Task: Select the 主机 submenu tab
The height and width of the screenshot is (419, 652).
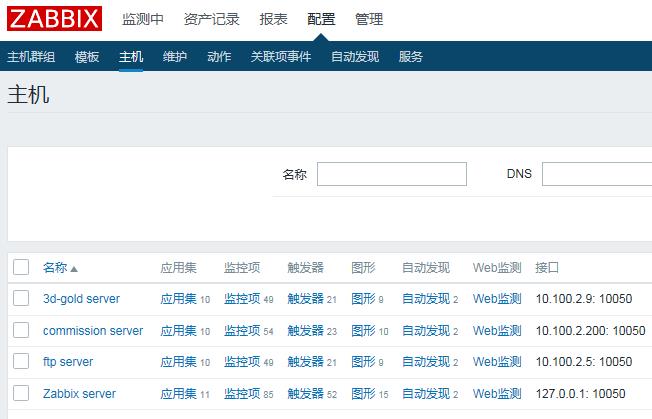Action: pyautogui.click(x=131, y=57)
